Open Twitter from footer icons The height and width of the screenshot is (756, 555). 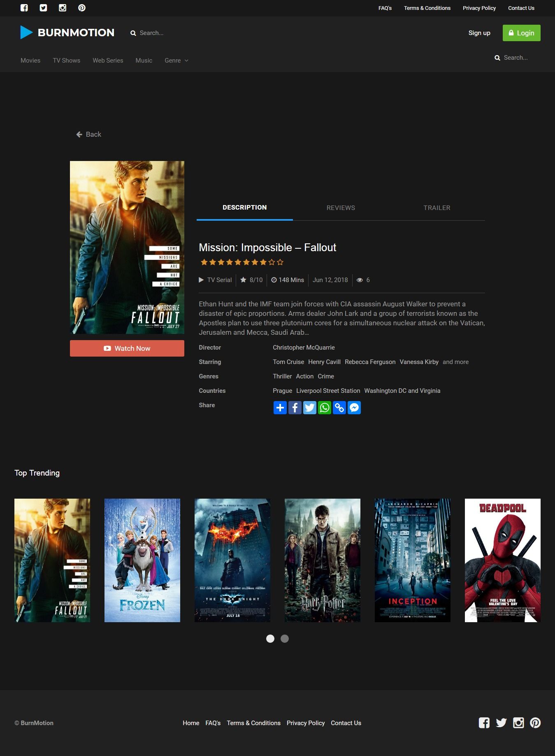pos(501,723)
